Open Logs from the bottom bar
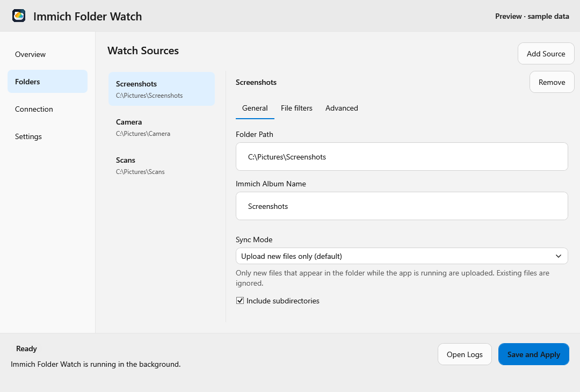The width and height of the screenshot is (580, 392). point(465,354)
